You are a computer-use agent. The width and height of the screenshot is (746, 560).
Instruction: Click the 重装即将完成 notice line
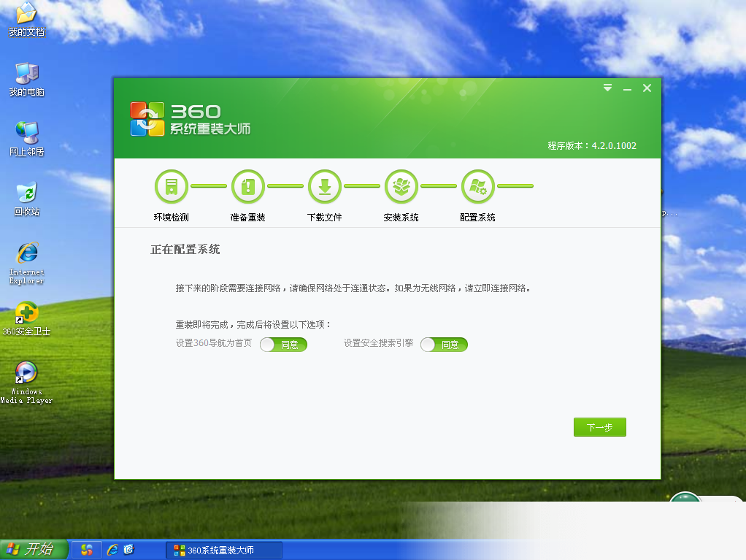pyautogui.click(x=253, y=324)
